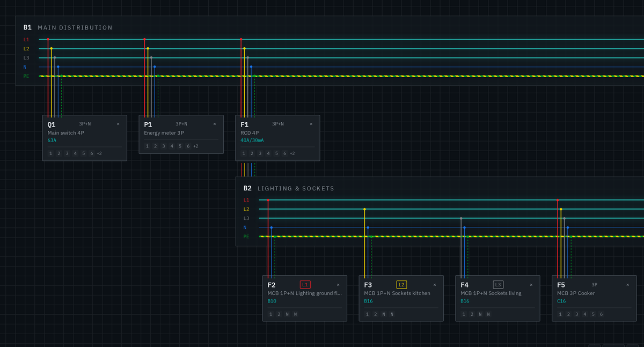The height and width of the screenshot is (347, 644).
Task: Select the L3 busbar label in B1
Action: pyautogui.click(x=26, y=58)
